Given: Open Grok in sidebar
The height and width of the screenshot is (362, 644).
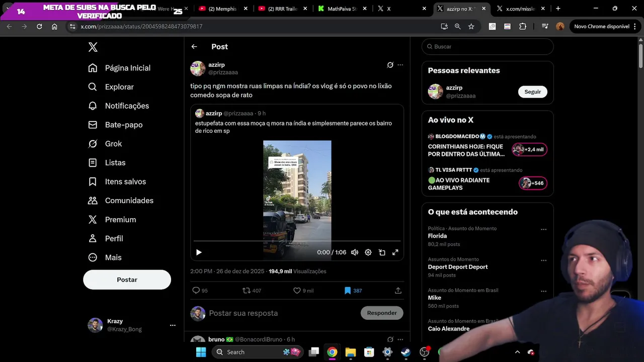Looking at the screenshot, I should [x=105, y=144].
